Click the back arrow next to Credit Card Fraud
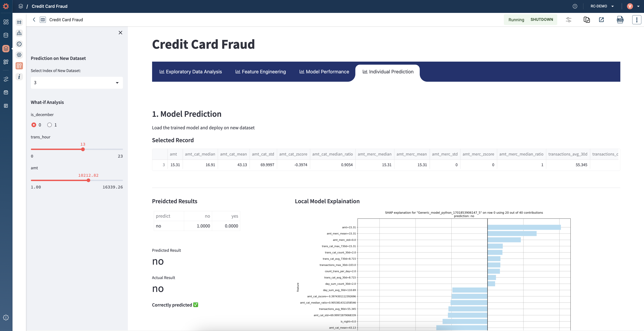The image size is (644, 331). [34, 20]
